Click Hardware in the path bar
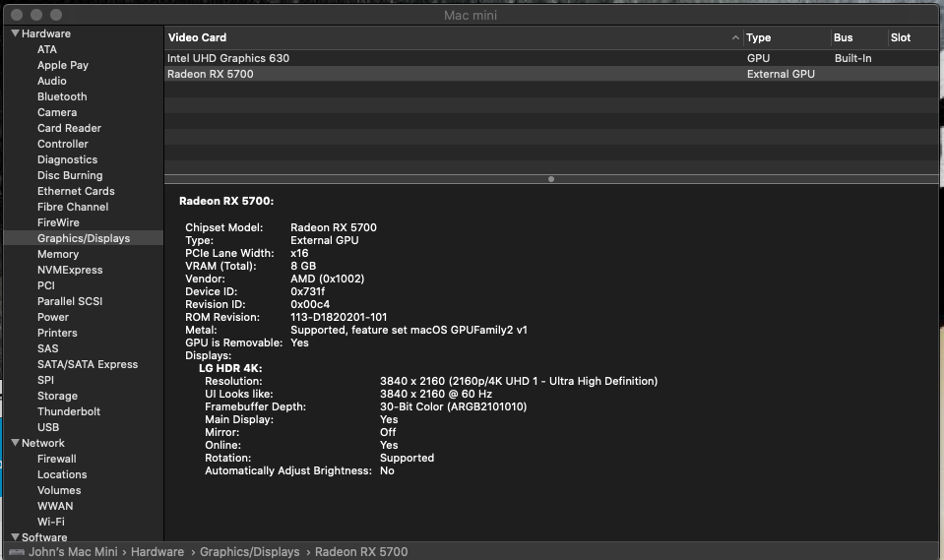 157,551
